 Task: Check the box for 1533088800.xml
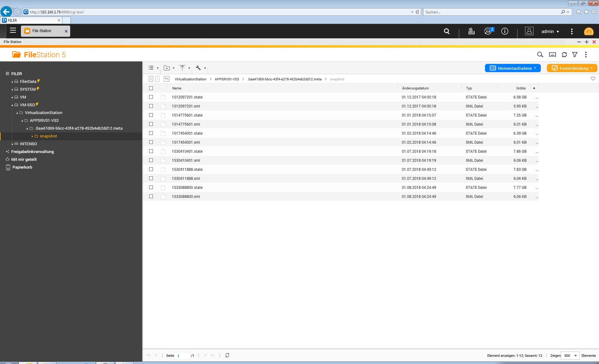click(x=151, y=197)
